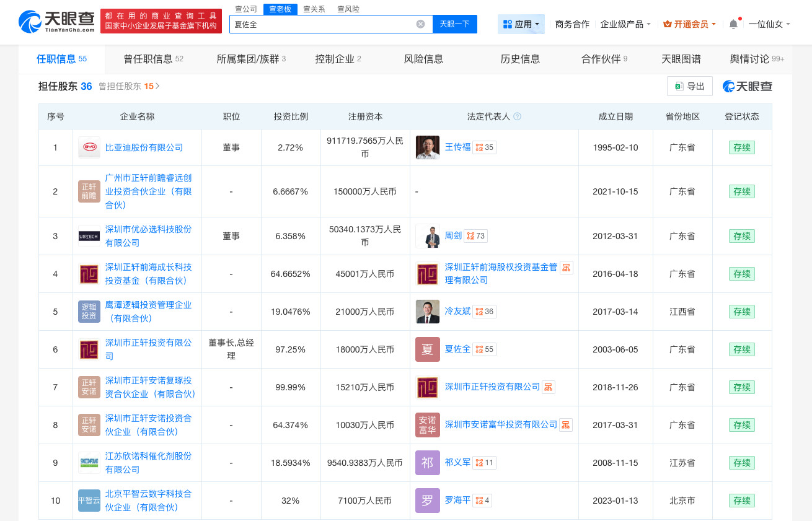Click the 存续 status tag for 比亚迪
The image size is (812, 521).
click(742, 147)
